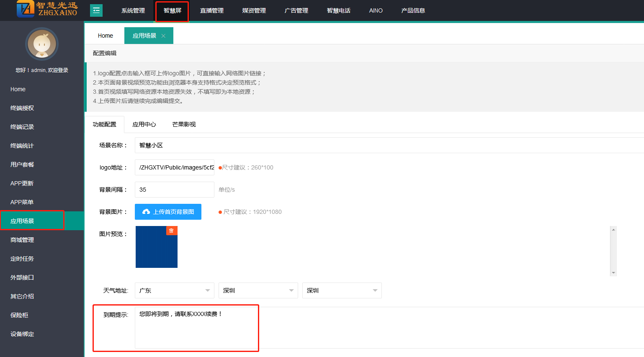644x357 pixels.
Task: Open the 直播管理 top menu
Action: tap(212, 10)
